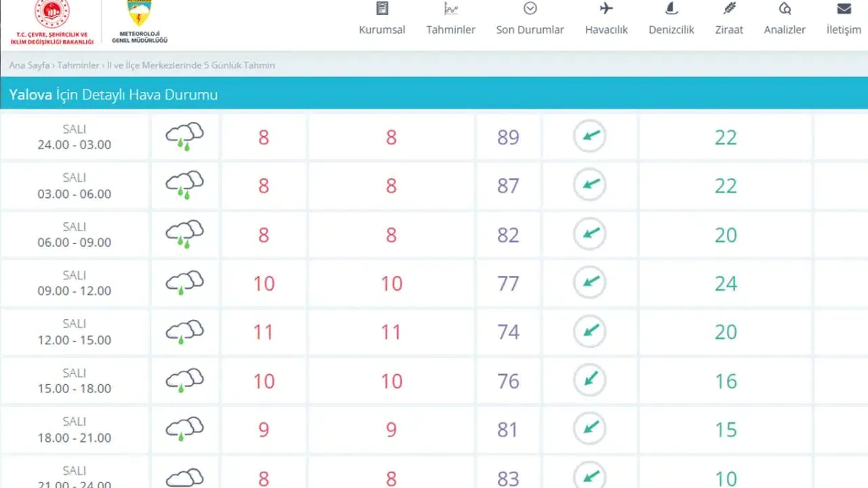Select the SALI 12.00 - 15.00 row label
The width and height of the screenshot is (868, 488).
[75, 332]
